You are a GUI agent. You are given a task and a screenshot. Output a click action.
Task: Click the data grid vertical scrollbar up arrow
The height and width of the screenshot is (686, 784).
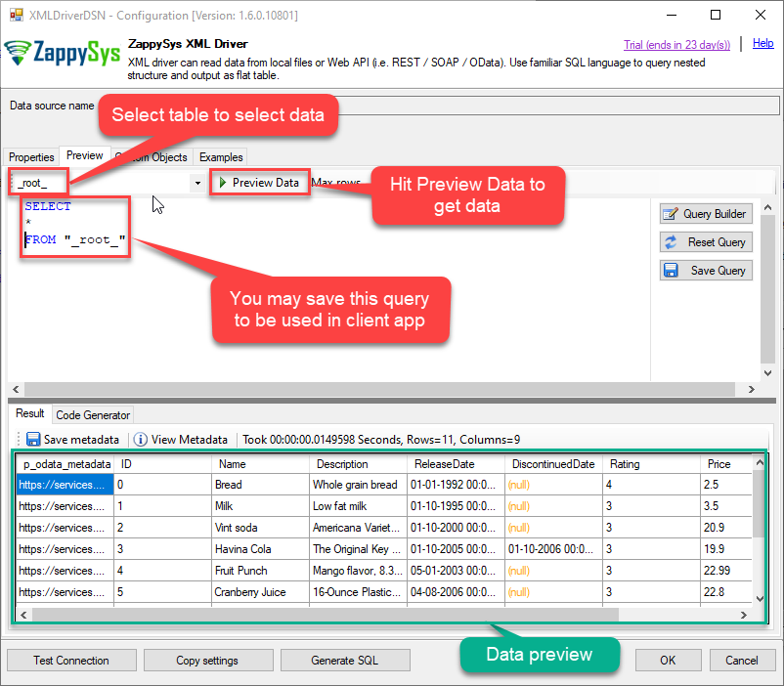point(760,462)
